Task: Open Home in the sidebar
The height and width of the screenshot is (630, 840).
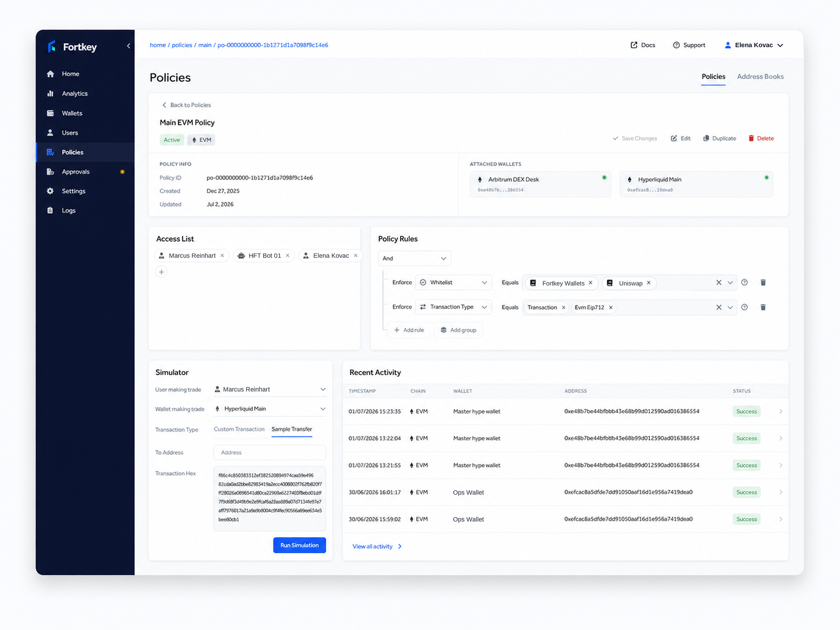Action: [85, 74]
